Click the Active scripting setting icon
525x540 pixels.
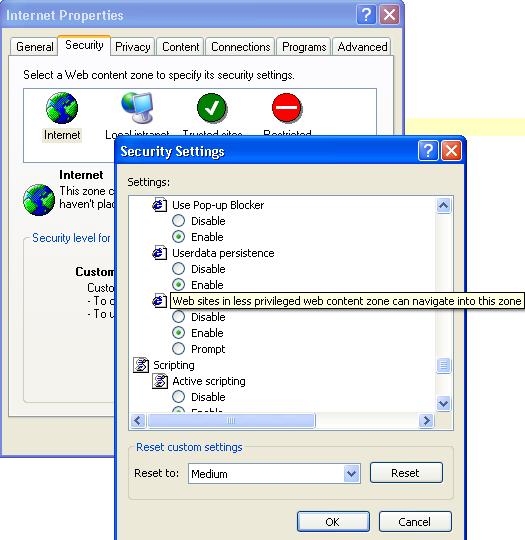point(160,381)
